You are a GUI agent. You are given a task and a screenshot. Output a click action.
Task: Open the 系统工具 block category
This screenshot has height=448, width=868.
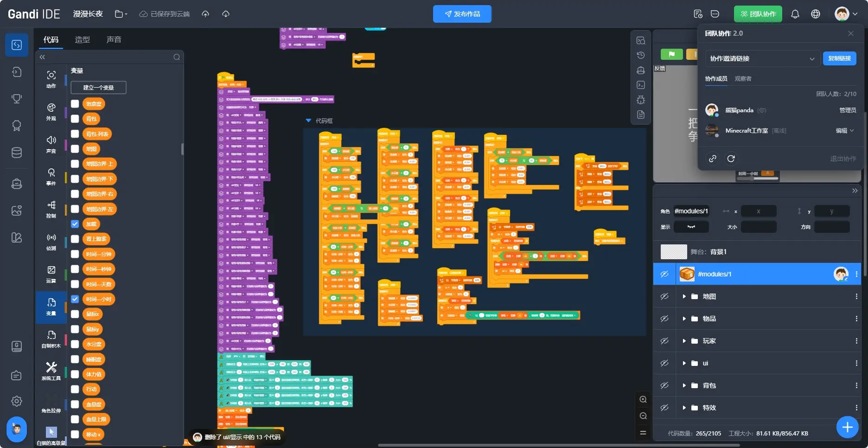pyautogui.click(x=51, y=371)
